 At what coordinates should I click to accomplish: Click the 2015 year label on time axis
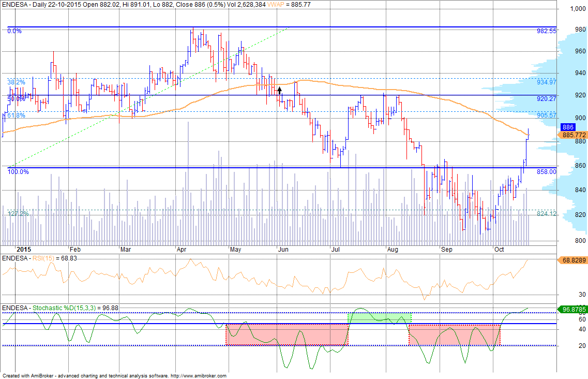point(23,249)
